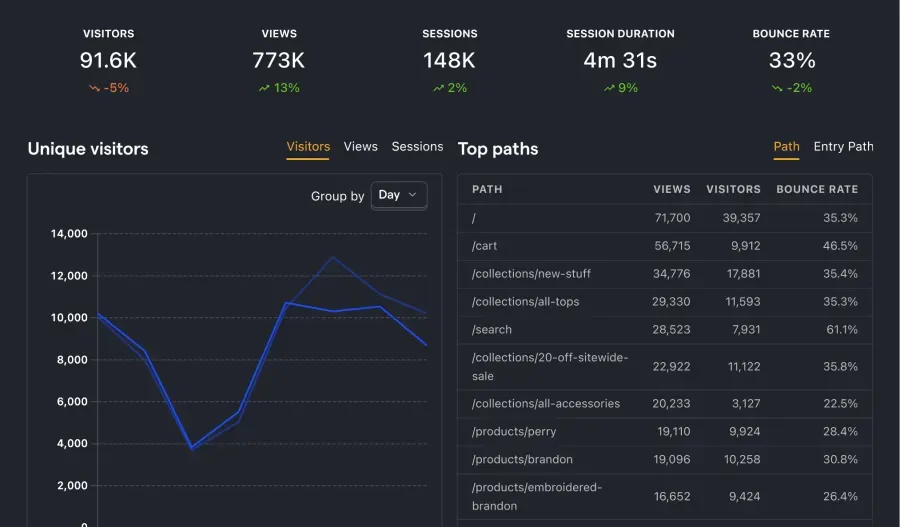
Task: Switch chart to Views tab
Action: 360,146
